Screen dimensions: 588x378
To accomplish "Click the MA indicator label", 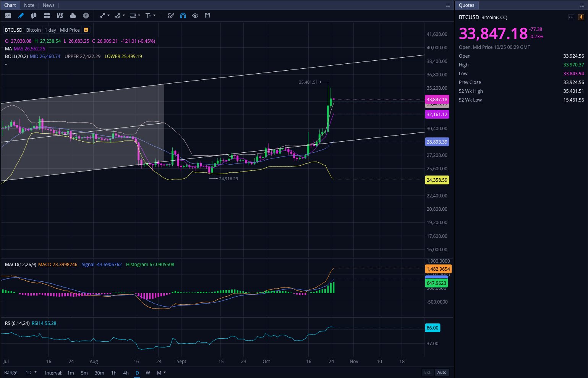I will coord(8,48).
